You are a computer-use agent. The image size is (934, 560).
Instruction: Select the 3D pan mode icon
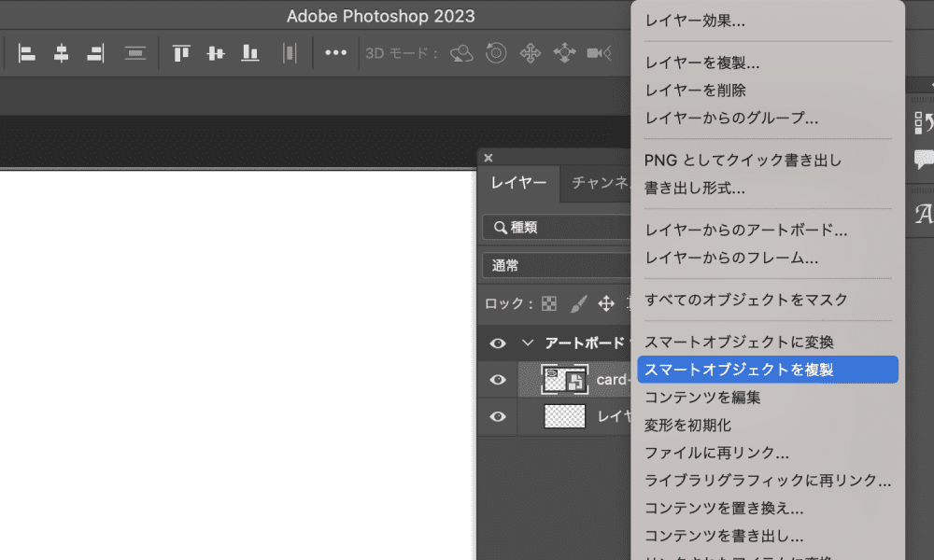point(531,53)
